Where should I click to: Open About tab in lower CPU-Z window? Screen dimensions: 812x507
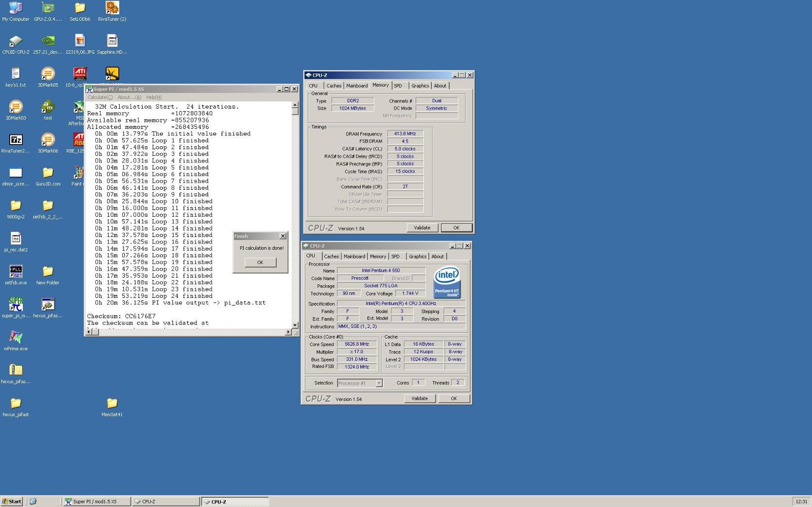click(437, 256)
